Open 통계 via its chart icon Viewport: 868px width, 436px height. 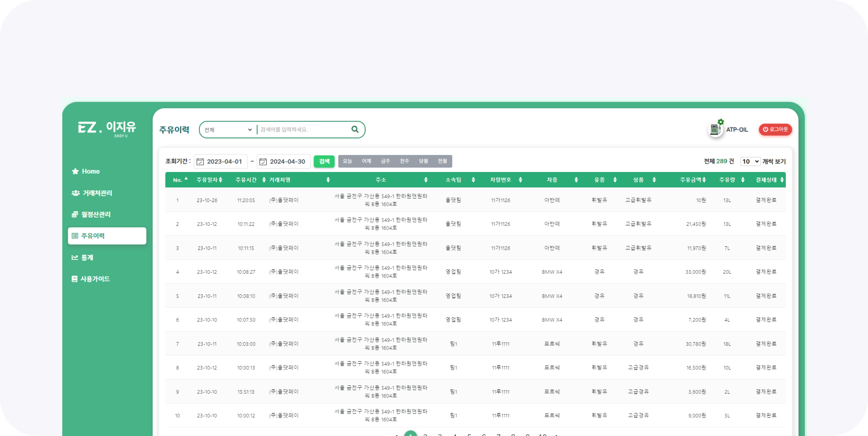coord(75,258)
